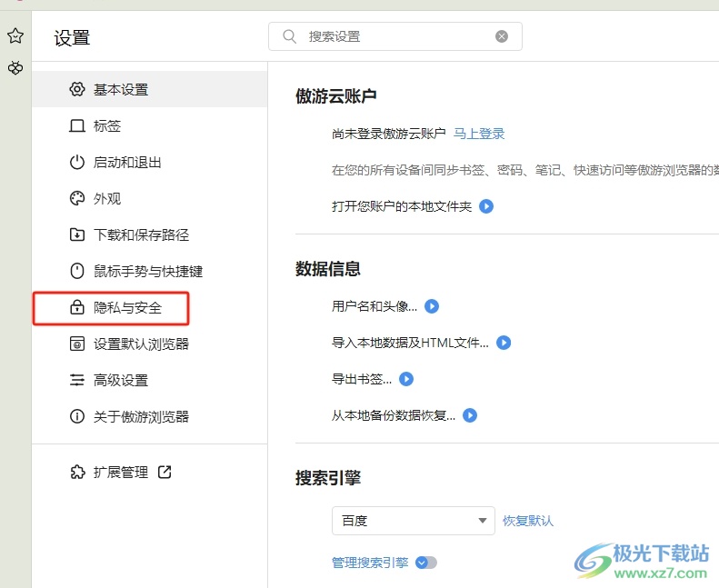Click the 数据信息 heading
Viewport: 719px width, 588px height.
click(x=328, y=269)
